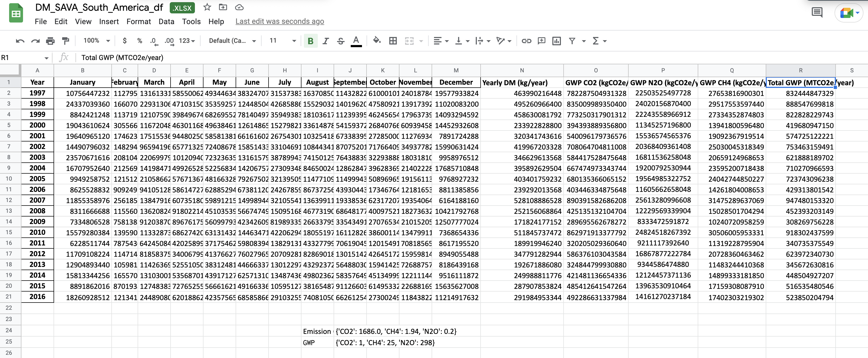Click the .XLSX file badge
The height and width of the screenshot is (358, 868).
tap(182, 8)
